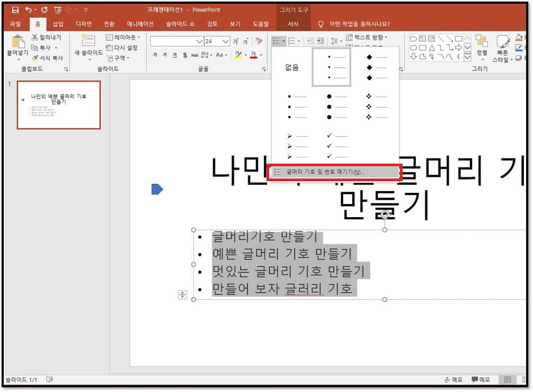Open character spacing dropdown
Viewport: 533px width, 392px height.
point(206,55)
